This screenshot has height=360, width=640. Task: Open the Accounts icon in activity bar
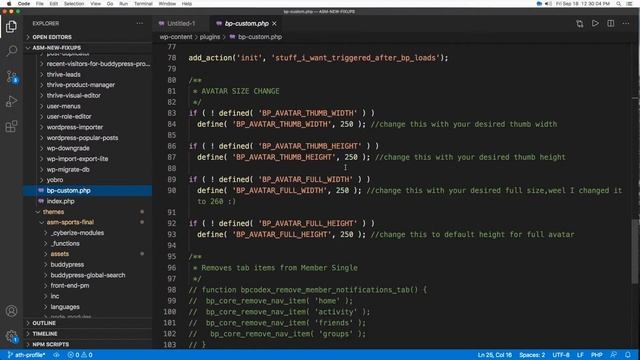(x=11, y=311)
